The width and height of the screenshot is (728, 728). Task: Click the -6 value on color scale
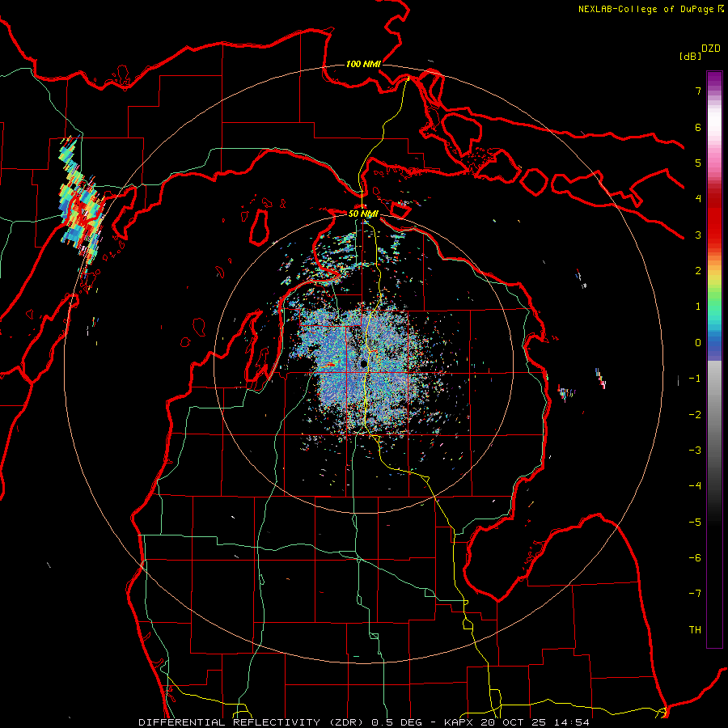pos(695,558)
